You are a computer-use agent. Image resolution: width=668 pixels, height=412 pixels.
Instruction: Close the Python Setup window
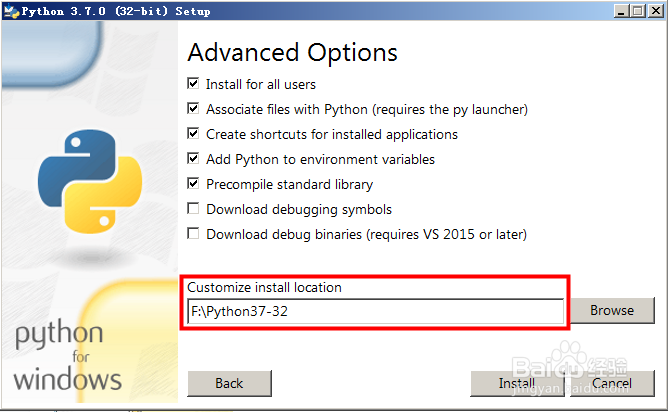pos(656,11)
